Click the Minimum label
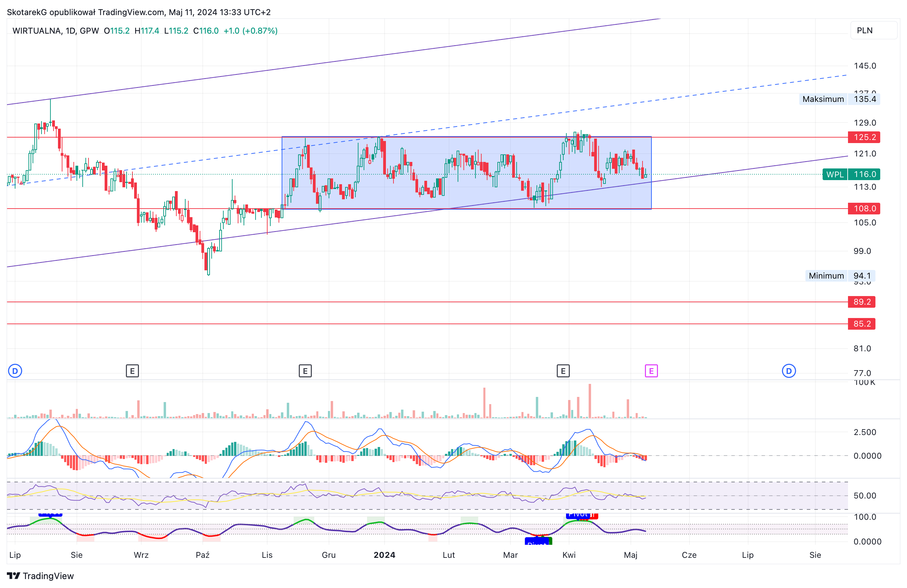907x588 pixels. tap(826, 275)
